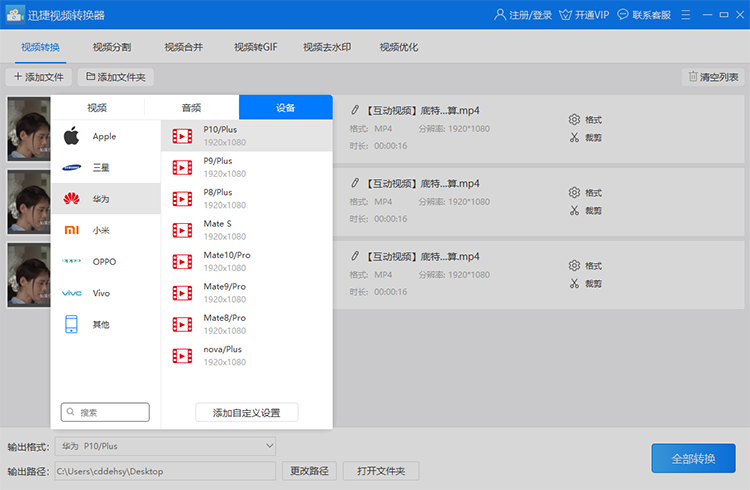Rename first file via pencil icon
750x490 pixels.
(355, 110)
